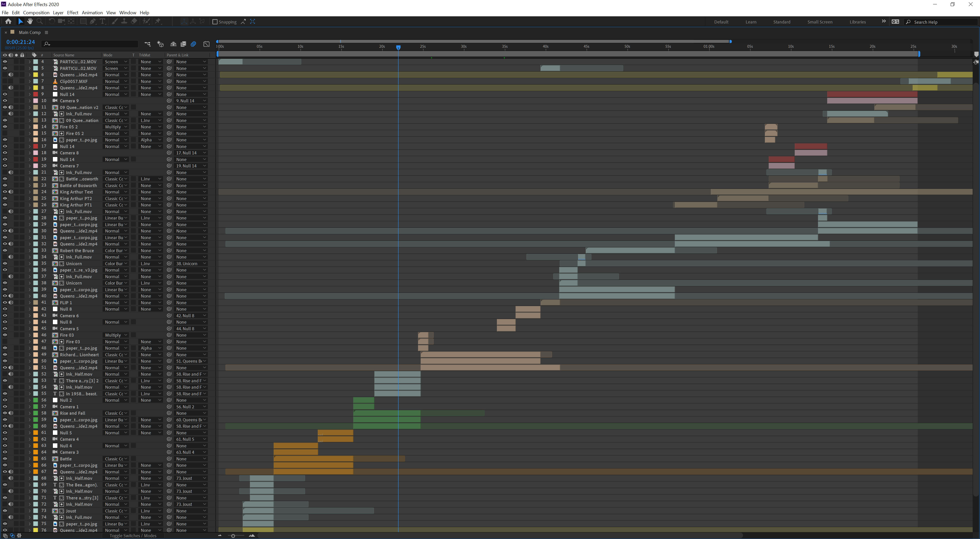Select the Eraser tool
The width and height of the screenshot is (980, 539).
click(134, 22)
